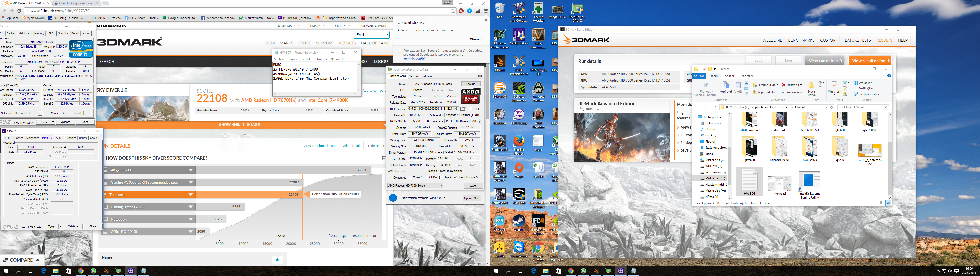Screen dimensions: 980x276
Task: Switch Explorer to large icons view button
Action: 888,203
